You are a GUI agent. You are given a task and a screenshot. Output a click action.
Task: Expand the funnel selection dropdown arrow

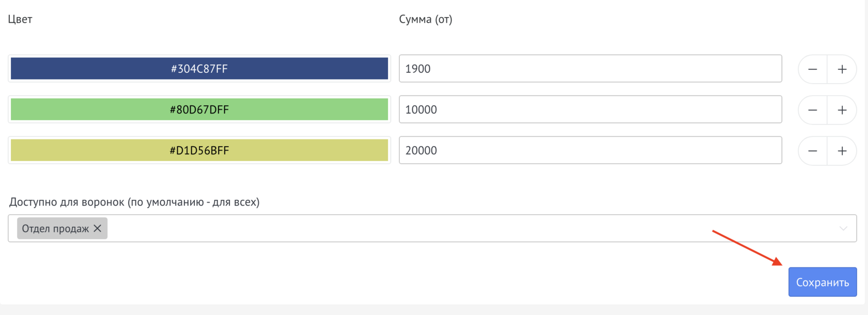(843, 228)
